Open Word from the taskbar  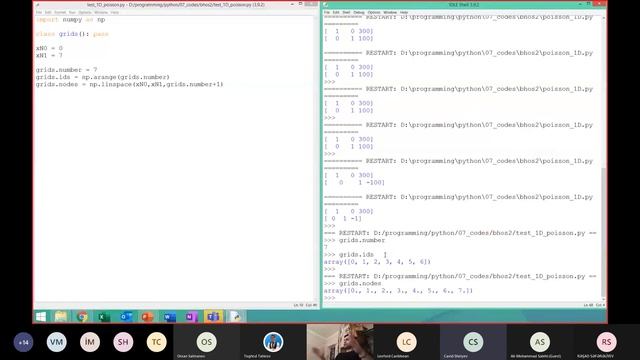(169, 317)
